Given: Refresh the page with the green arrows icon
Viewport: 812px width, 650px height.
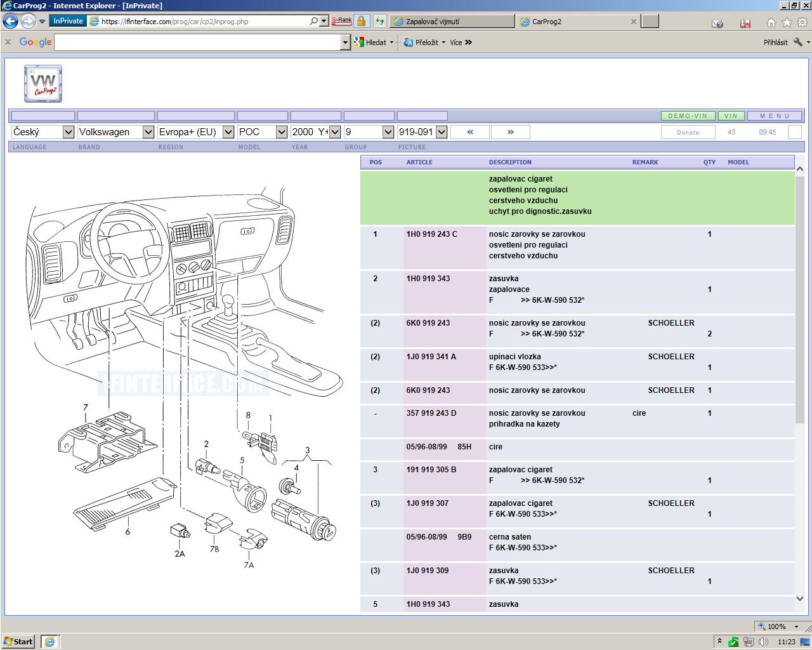Looking at the screenshot, I should pos(379,21).
